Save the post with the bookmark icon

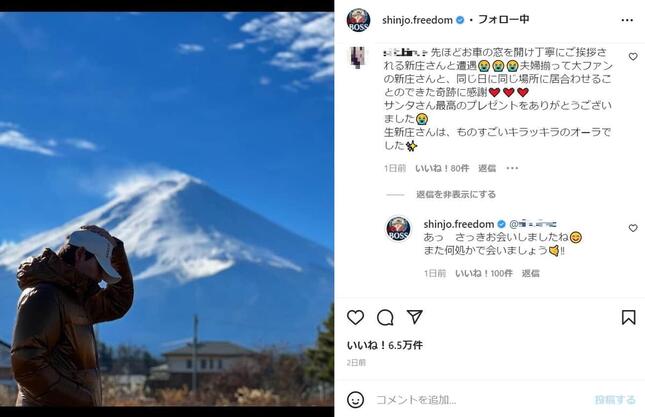(x=629, y=317)
